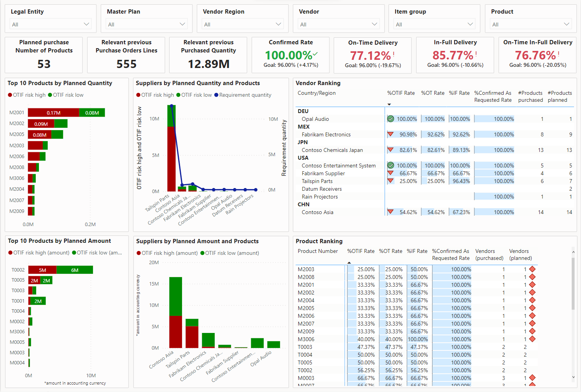Open the Item group filter dropdown

[x=471, y=24]
